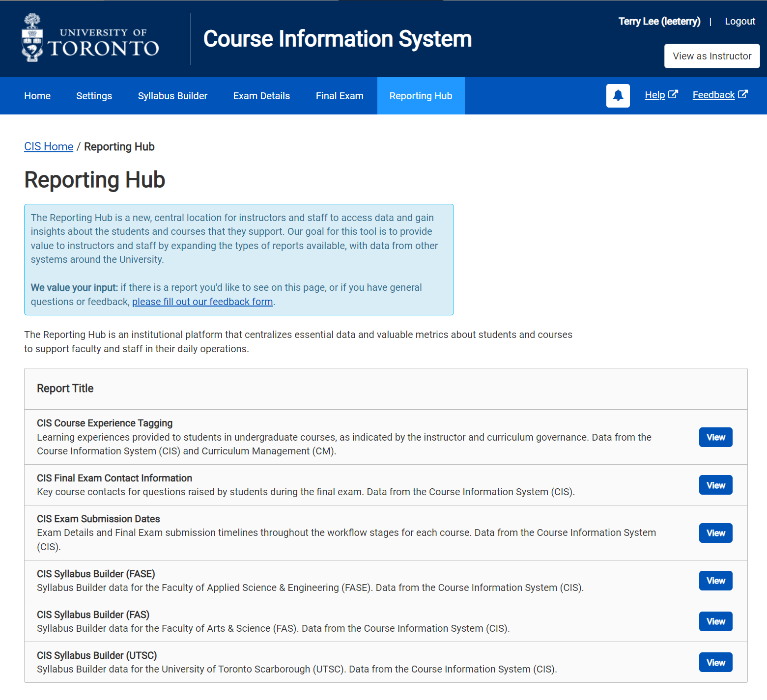Click the 'Report Title' column header
The width and height of the screenshot is (767, 700).
pos(65,388)
